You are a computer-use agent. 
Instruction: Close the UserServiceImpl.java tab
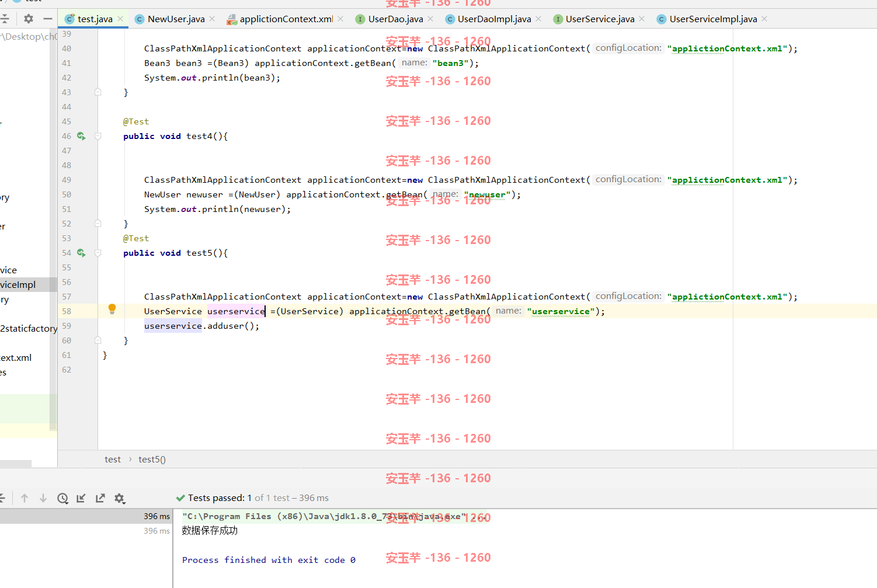point(764,19)
